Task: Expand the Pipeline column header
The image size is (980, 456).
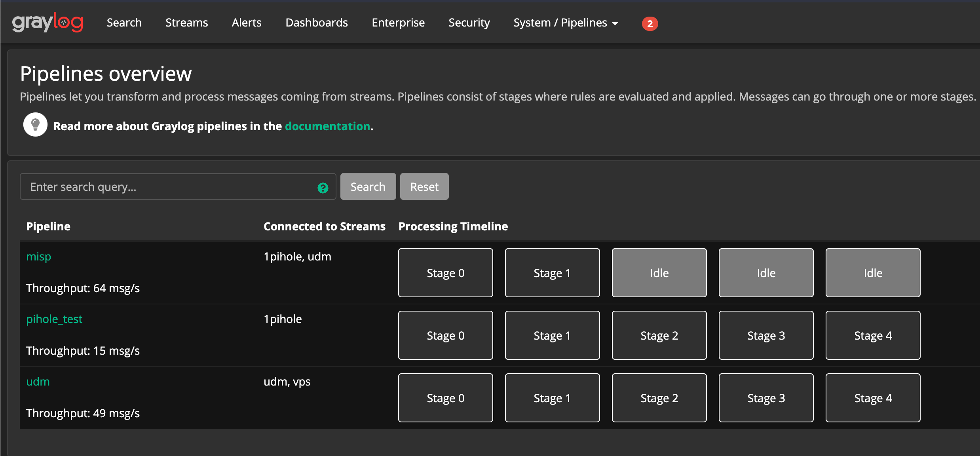Action: click(48, 226)
